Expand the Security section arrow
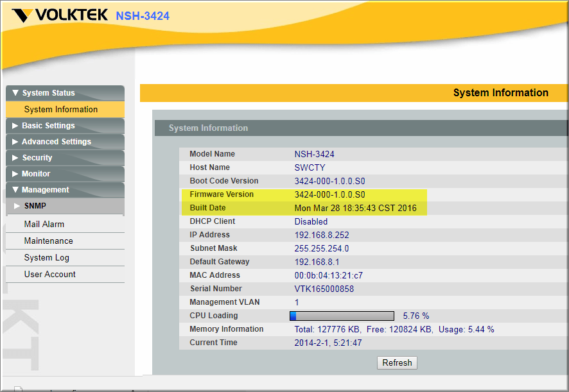Image resolution: width=569 pixels, height=392 pixels. [x=15, y=157]
